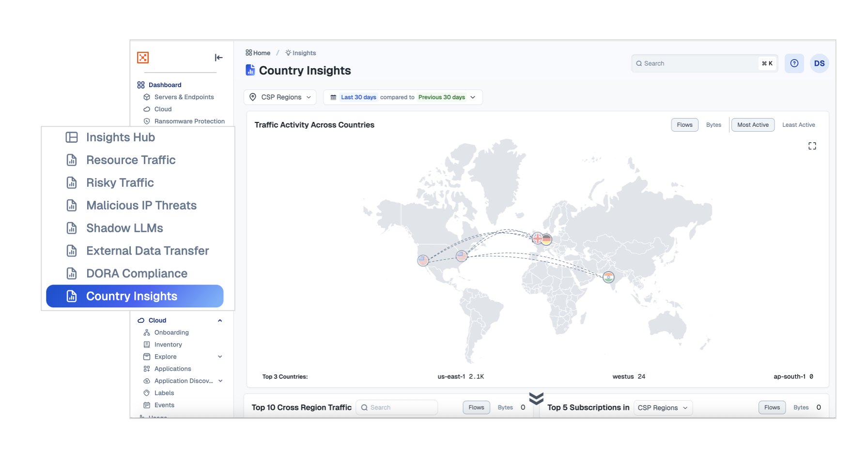Image resolution: width=868 pixels, height=451 pixels.
Task: Click the Malicious IP Threats report icon
Action: coord(72,206)
